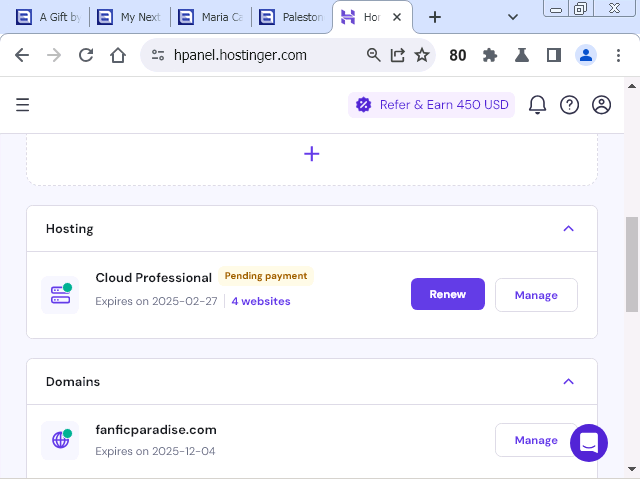Toggle the browser side panel
This screenshot has width=640, height=480.
click(x=554, y=55)
